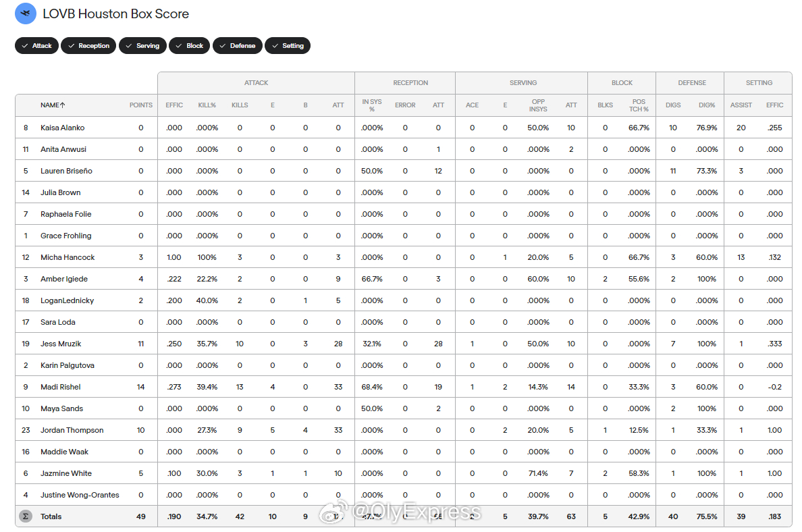Sort by OPP INSYS column header

pos(538,105)
